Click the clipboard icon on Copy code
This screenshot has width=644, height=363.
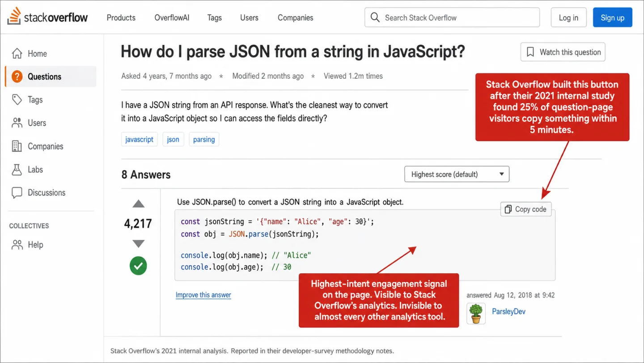(x=508, y=209)
